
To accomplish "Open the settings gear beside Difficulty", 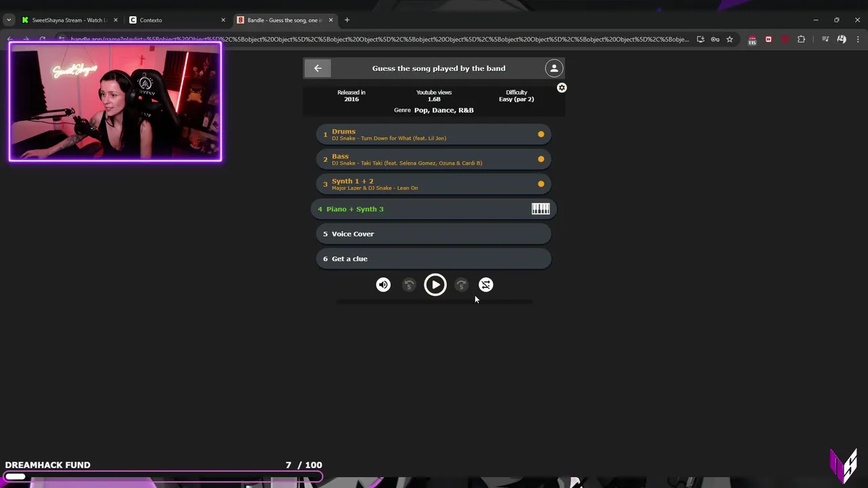I will (561, 88).
